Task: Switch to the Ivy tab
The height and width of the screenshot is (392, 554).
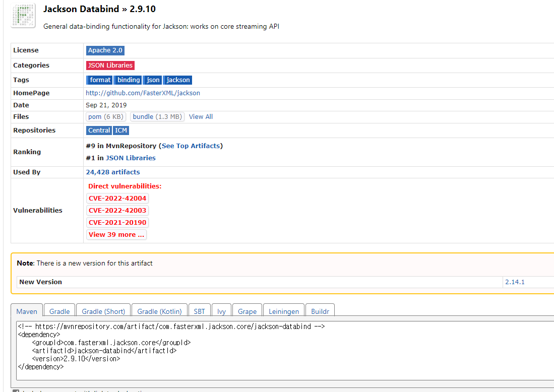Action: 221,310
